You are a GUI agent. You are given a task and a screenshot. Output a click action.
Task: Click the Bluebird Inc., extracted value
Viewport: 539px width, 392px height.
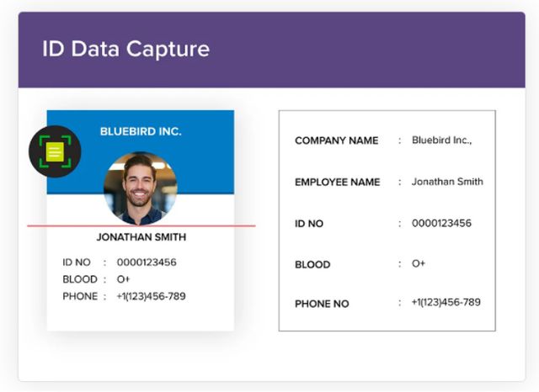pyautogui.click(x=441, y=140)
